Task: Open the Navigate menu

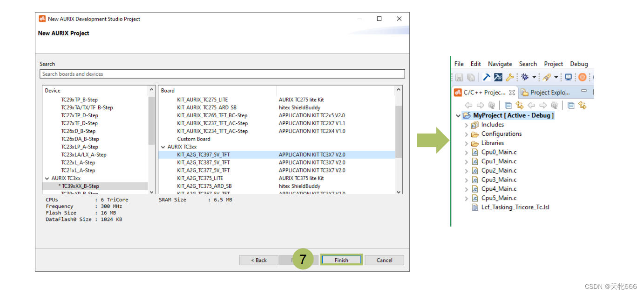Action: click(500, 64)
